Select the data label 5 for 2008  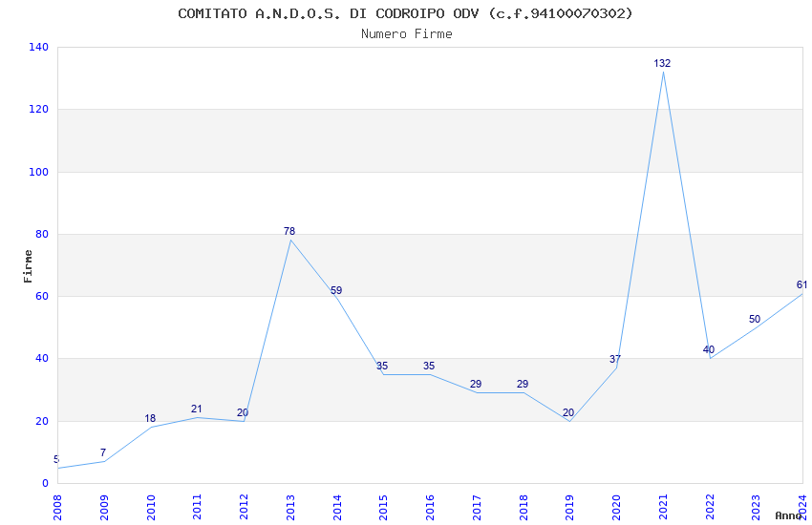(x=56, y=459)
